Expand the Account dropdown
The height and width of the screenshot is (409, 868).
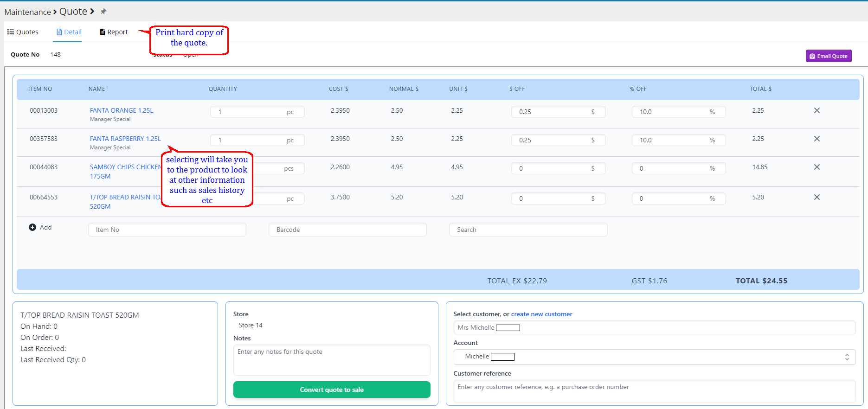pos(654,357)
